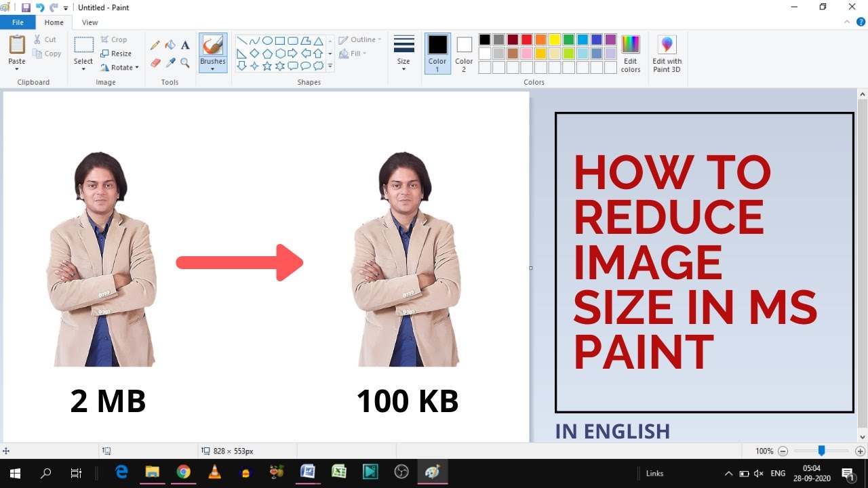Open Excel from the taskbar

[x=338, y=472]
